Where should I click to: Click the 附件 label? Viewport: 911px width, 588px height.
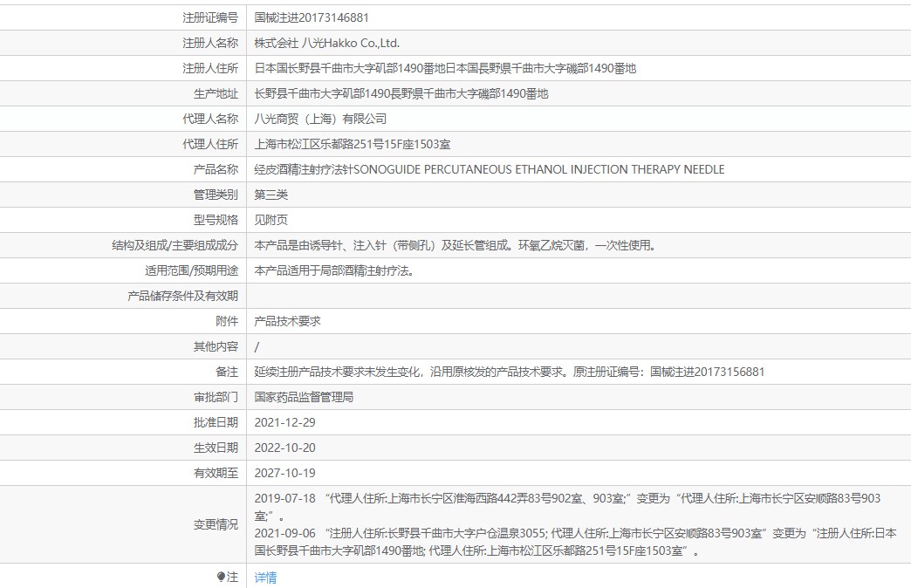click(x=227, y=321)
